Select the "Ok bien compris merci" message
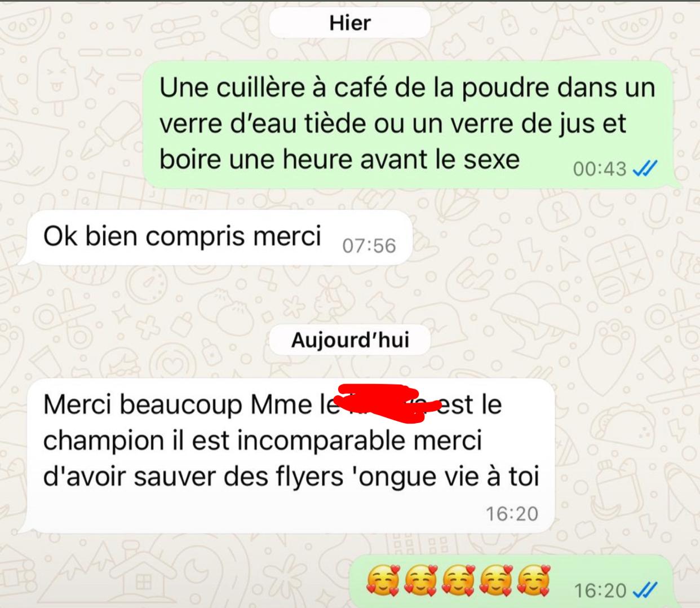 coord(215,237)
